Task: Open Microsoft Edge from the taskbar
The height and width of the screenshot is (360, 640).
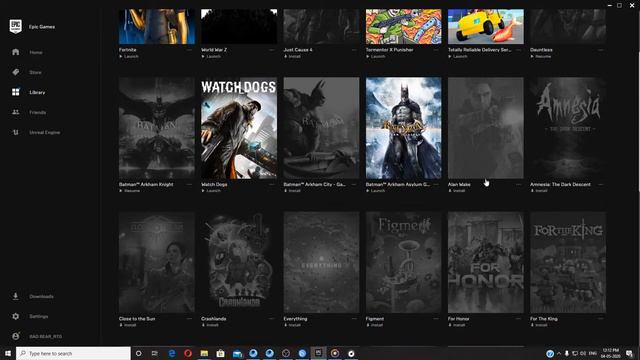Action: (x=172, y=353)
